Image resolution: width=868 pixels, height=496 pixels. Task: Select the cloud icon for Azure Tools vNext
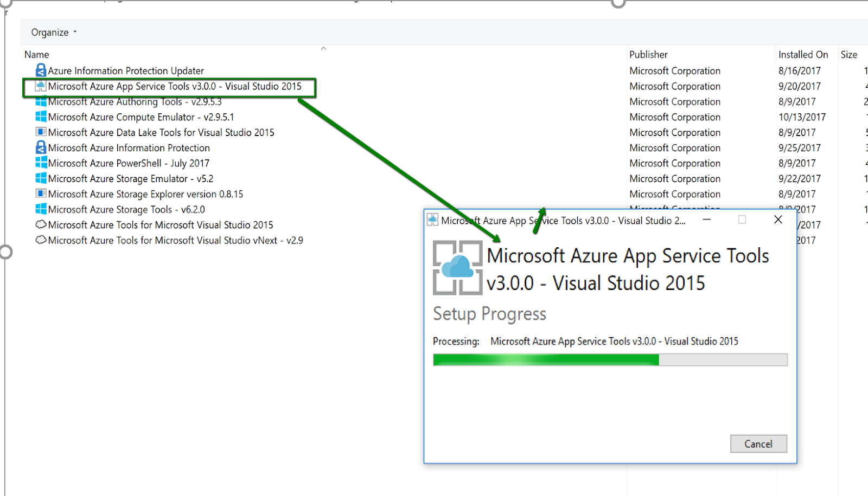pos(40,240)
